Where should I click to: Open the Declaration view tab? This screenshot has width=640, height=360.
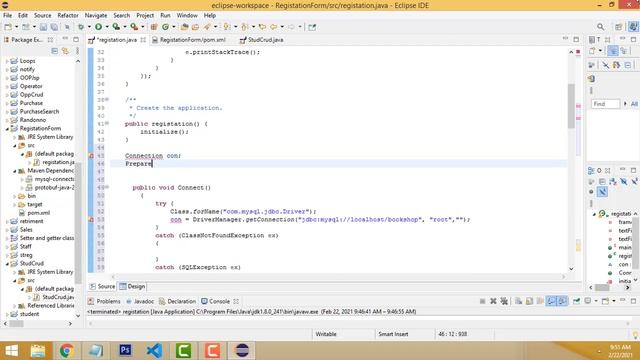178,302
